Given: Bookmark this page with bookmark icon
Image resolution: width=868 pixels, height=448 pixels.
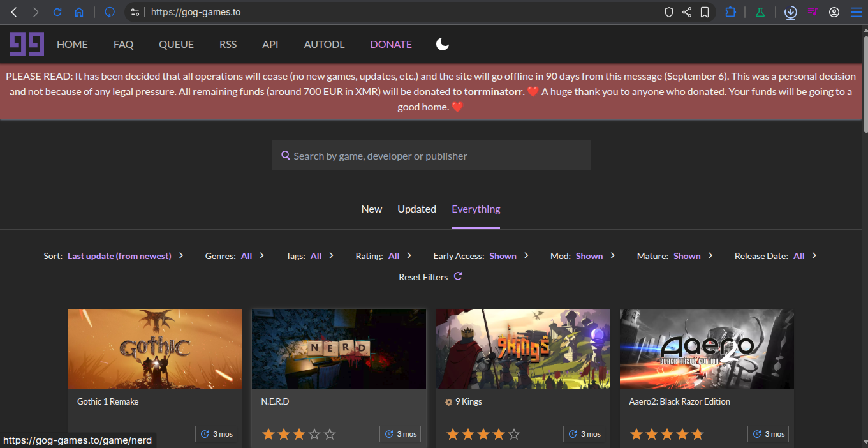Looking at the screenshot, I should click(x=705, y=12).
